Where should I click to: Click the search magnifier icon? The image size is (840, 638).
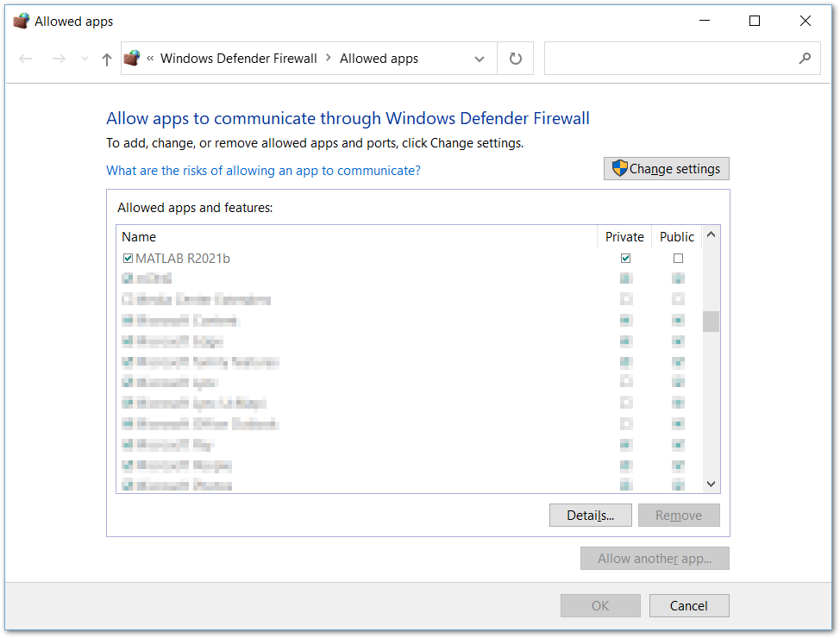[x=803, y=58]
